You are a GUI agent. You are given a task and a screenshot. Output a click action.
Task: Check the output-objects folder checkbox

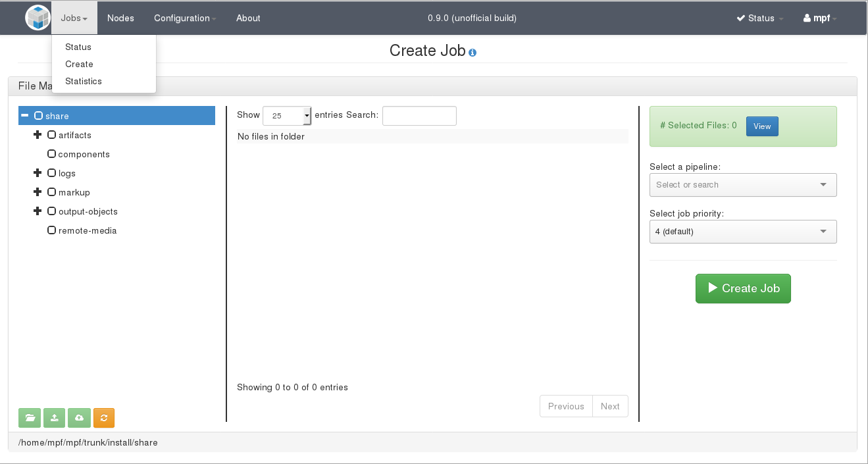click(x=52, y=211)
